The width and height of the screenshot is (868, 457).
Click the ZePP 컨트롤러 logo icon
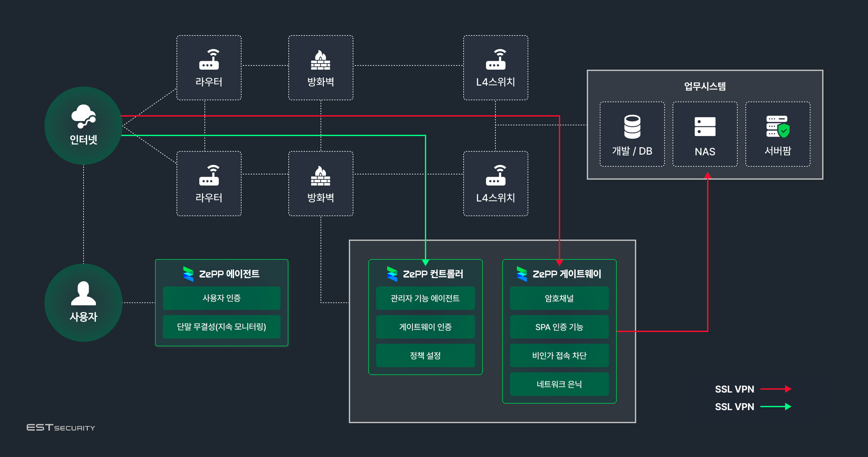pos(392,274)
